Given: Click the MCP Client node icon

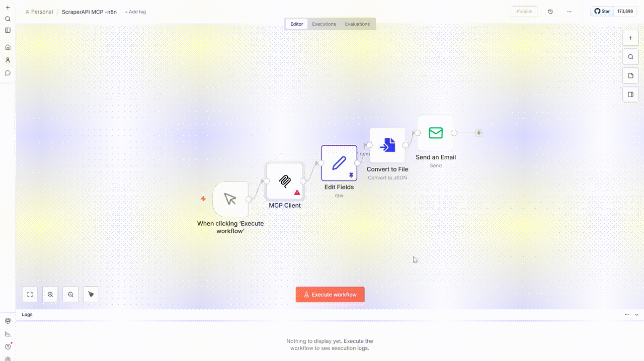Looking at the screenshot, I should (x=285, y=182).
